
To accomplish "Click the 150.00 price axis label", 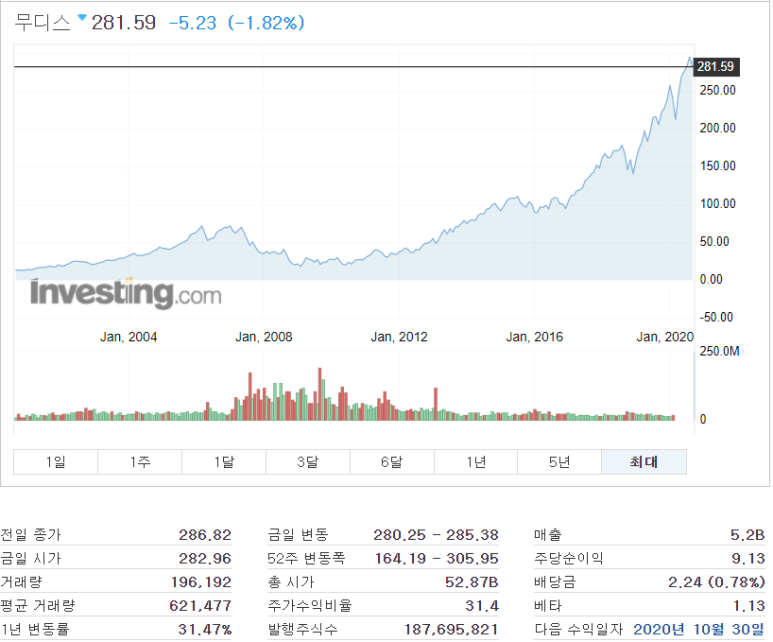I will (717, 166).
